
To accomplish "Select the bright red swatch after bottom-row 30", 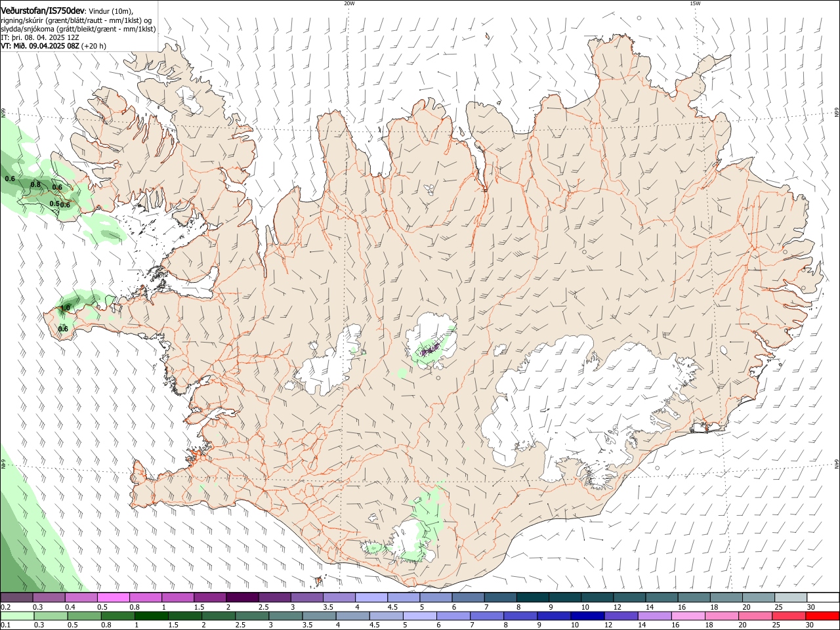I will [823, 616].
